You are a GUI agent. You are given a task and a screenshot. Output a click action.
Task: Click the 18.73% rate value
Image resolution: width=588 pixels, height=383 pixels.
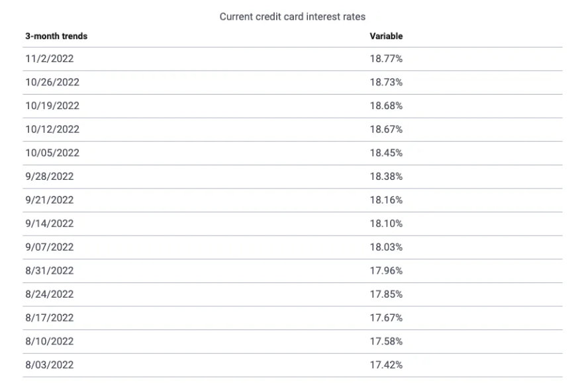coord(386,83)
